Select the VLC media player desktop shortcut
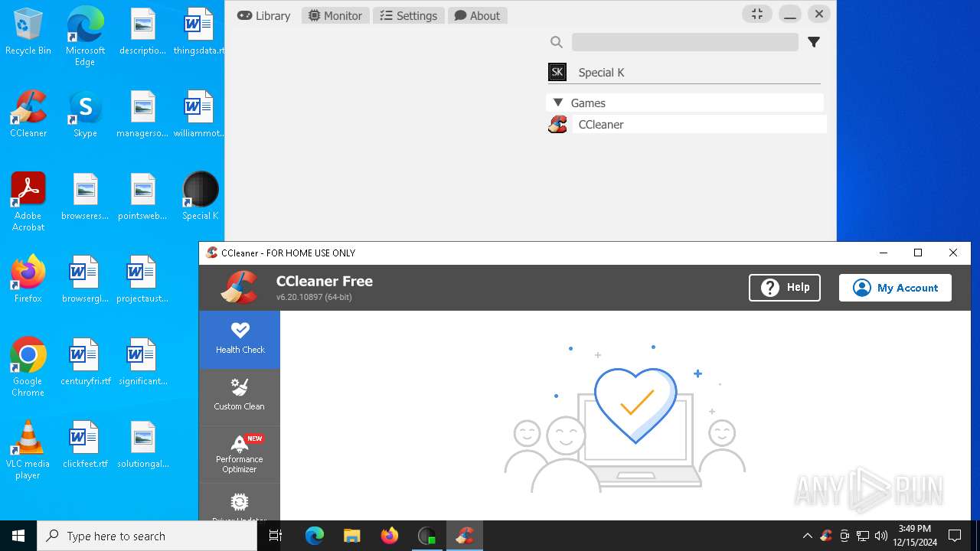The image size is (980, 551). (x=28, y=450)
